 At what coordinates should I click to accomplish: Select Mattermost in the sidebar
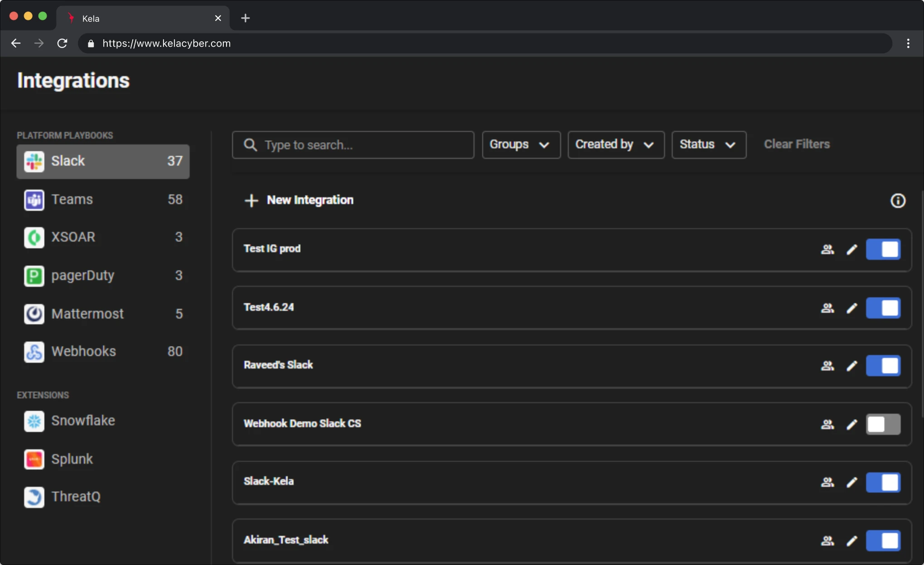[103, 314]
